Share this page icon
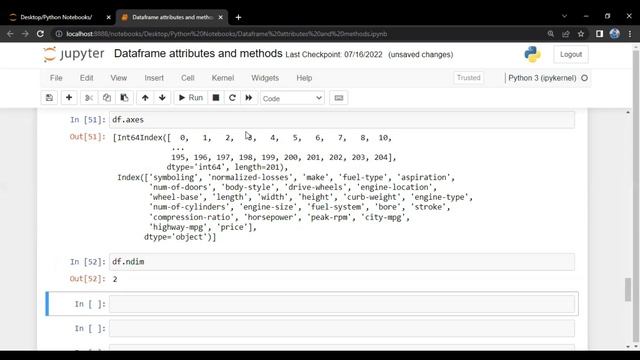The width and height of the screenshot is (640, 360). 566,34
